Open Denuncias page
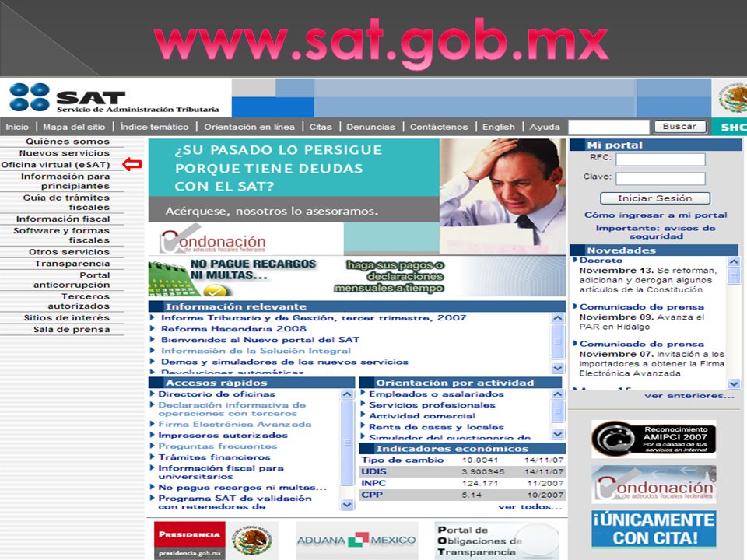 [x=370, y=127]
